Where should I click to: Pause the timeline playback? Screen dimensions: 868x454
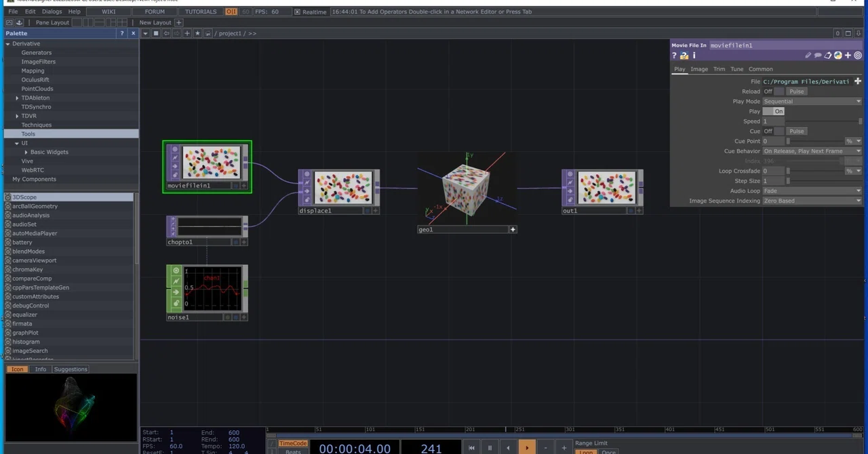490,448
